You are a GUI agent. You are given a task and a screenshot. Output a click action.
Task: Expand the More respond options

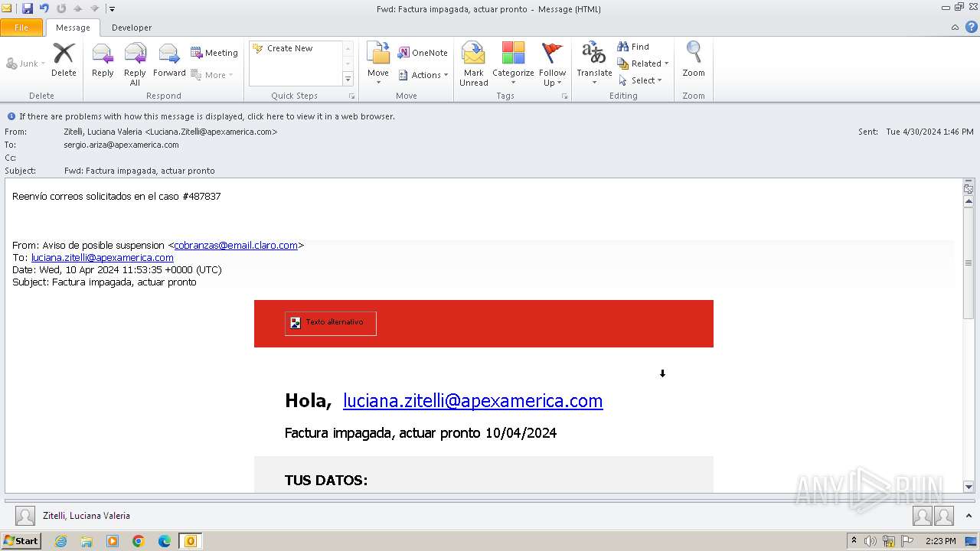[212, 75]
